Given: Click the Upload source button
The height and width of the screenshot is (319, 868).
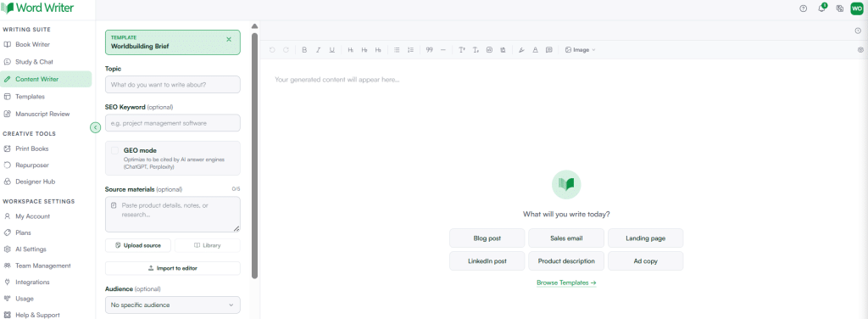Looking at the screenshot, I should click(138, 245).
